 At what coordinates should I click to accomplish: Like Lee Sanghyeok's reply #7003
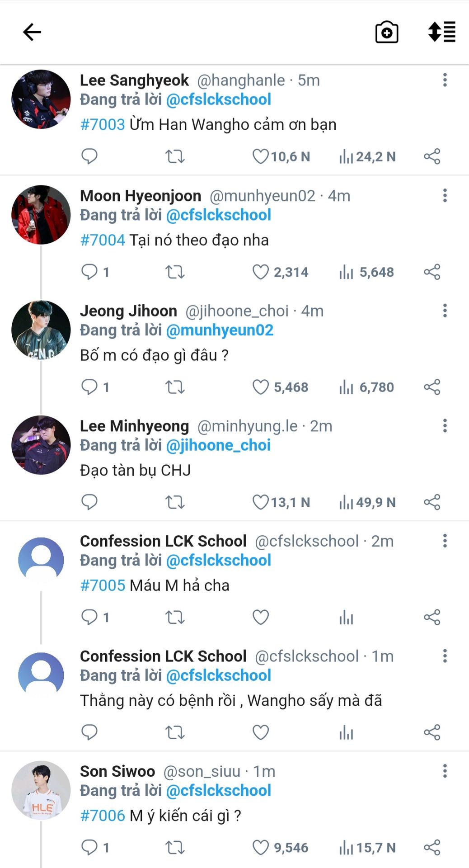[260, 156]
